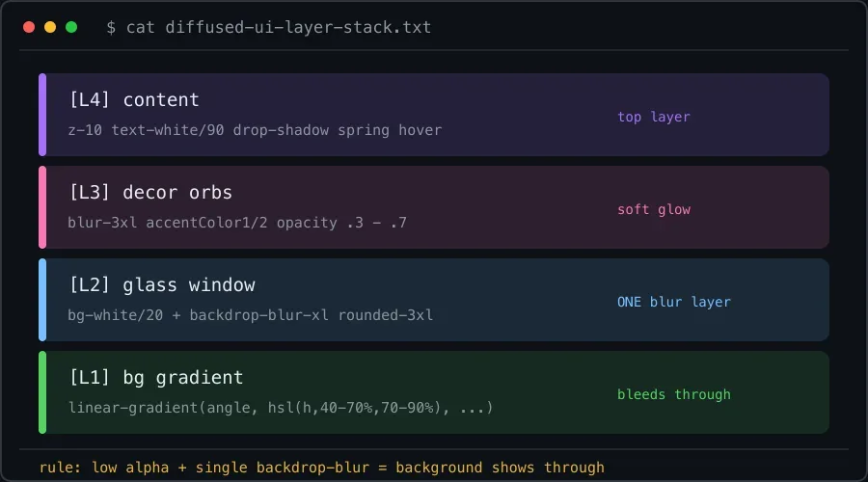Select the '$ cat diffused-ui-layer-stack.txt' command text
The width and height of the screenshot is (868, 482).
(268, 27)
